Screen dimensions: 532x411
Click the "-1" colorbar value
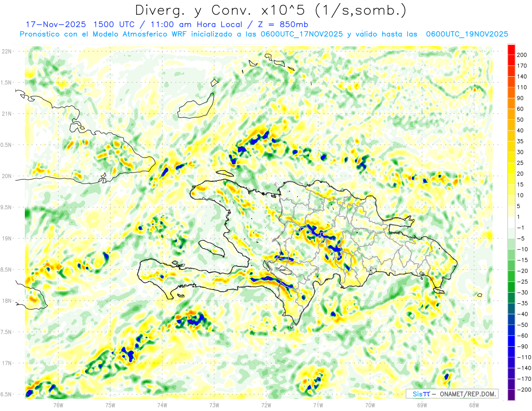521,228
